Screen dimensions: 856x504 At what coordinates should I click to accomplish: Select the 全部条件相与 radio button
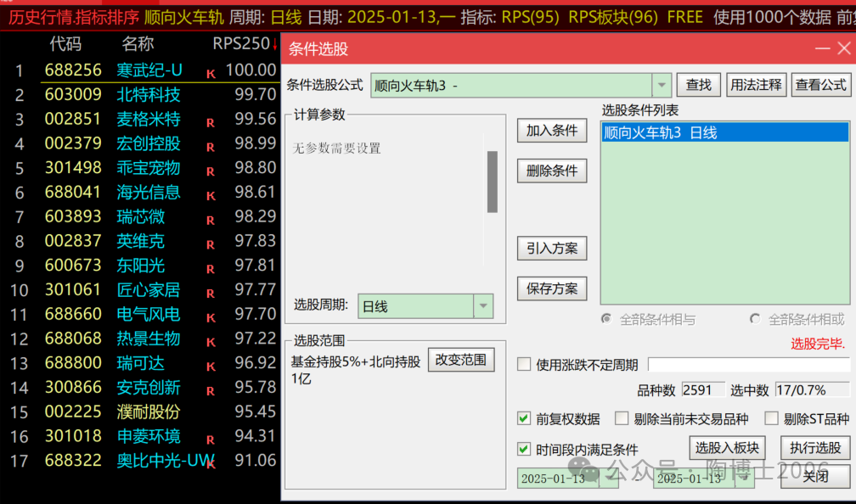[x=606, y=318]
